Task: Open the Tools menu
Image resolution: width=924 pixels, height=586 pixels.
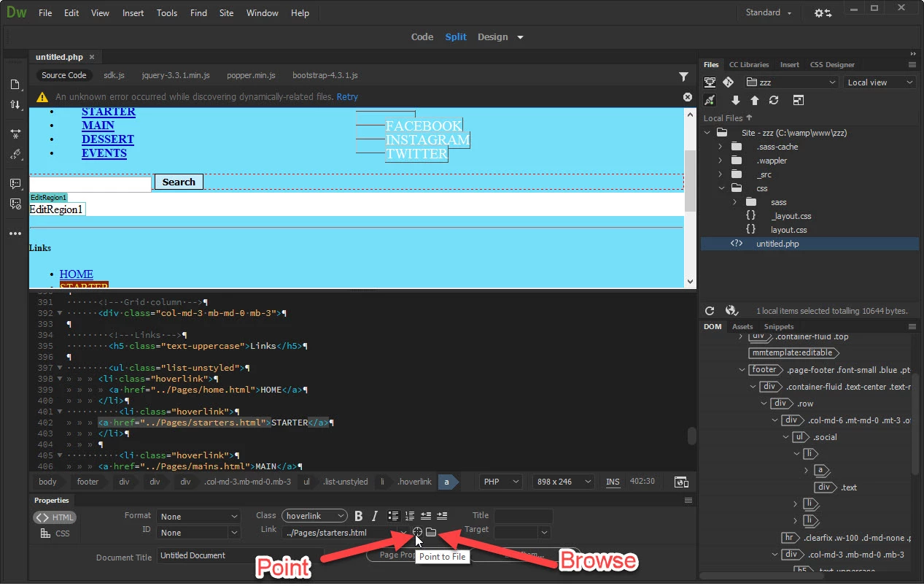Action: point(167,13)
